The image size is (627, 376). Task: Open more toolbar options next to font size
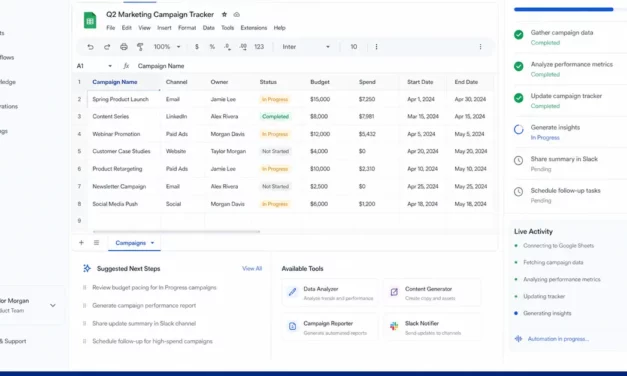click(376, 47)
